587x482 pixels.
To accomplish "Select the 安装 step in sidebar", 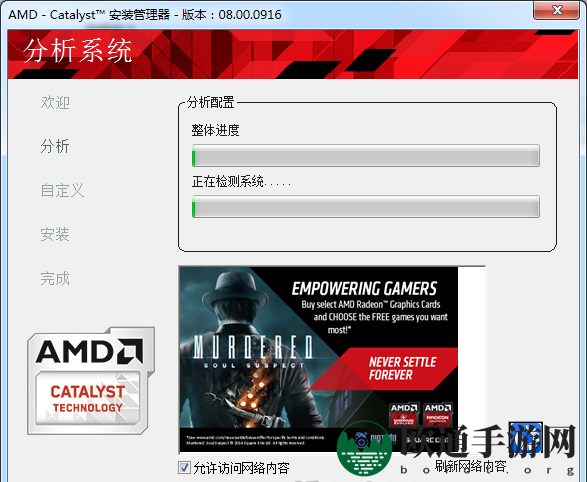I will (x=55, y=234).
